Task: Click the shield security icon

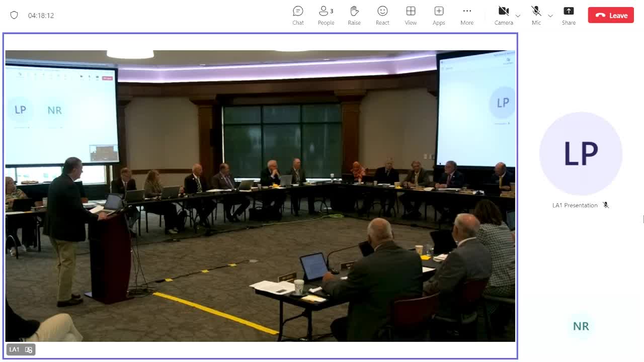Action: tap(14, 15)
